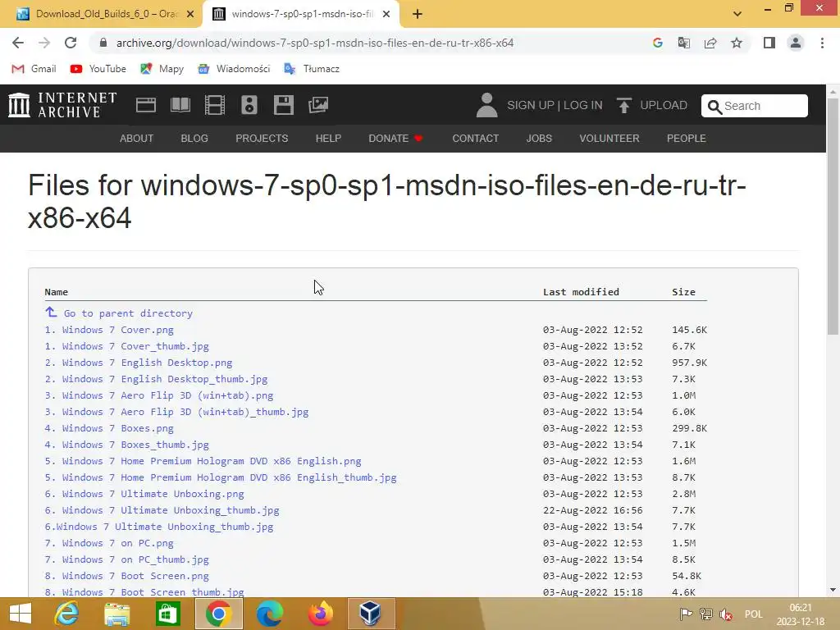
Task: Open the BLOG menu item
Action: (194, 138)
